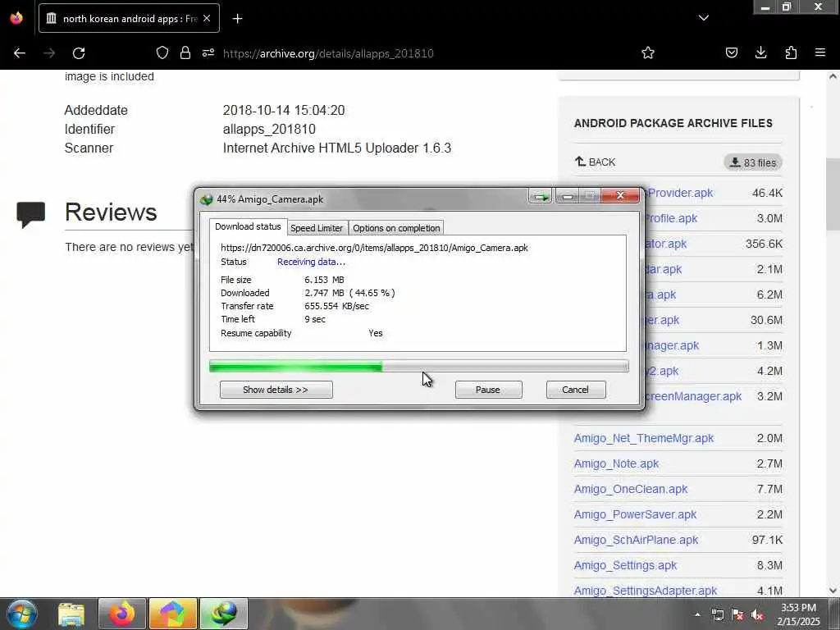Open Amigo_SchAirPlane.apk link
The width and height of the screenshot is (840, 630).
coord(636,540)
